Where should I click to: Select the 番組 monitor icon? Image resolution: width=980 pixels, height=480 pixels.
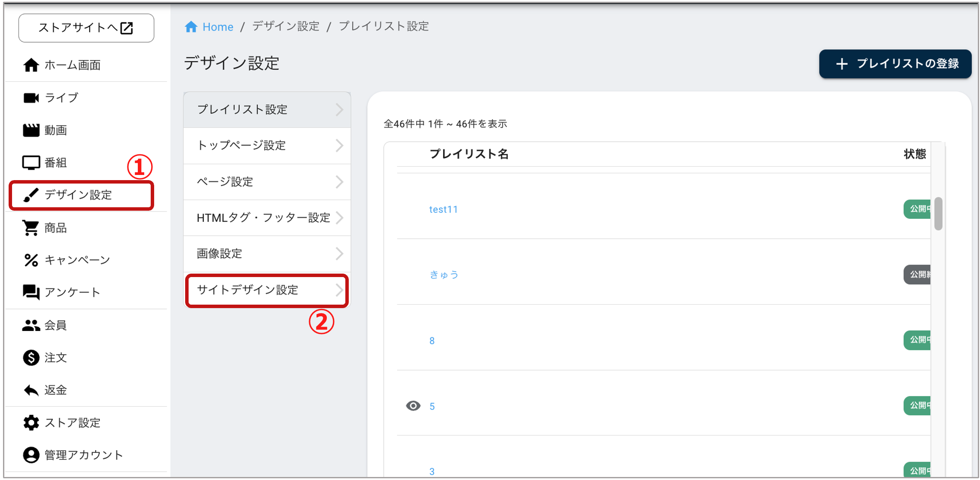(31, 162)
